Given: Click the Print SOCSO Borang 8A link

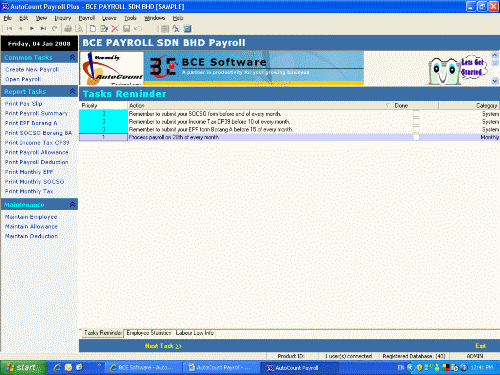Looking at the screenshot, I should (38, 133).
